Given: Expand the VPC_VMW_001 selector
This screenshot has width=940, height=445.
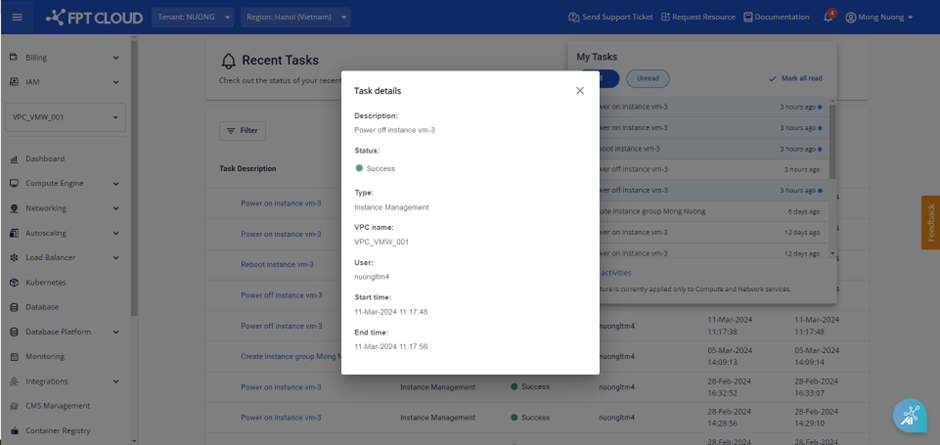Looking at the screenshot, I should (65, 117).
